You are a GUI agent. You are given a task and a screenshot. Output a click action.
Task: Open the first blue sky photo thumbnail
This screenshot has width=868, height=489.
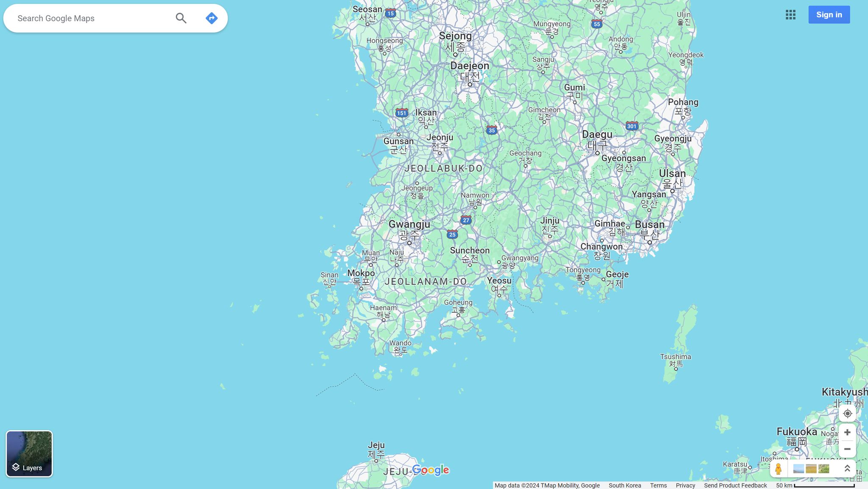(x=798, y=469)
